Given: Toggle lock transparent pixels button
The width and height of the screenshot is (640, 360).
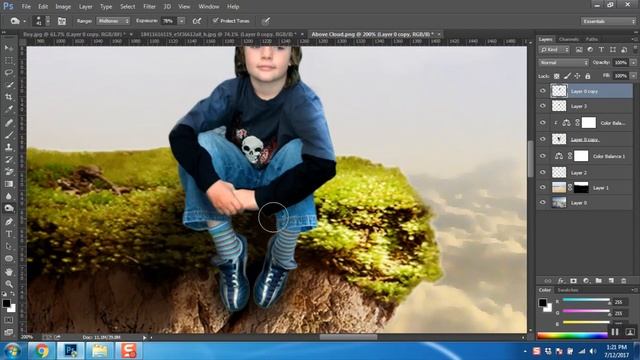Looking at the screenshot, I should [556, 76].
